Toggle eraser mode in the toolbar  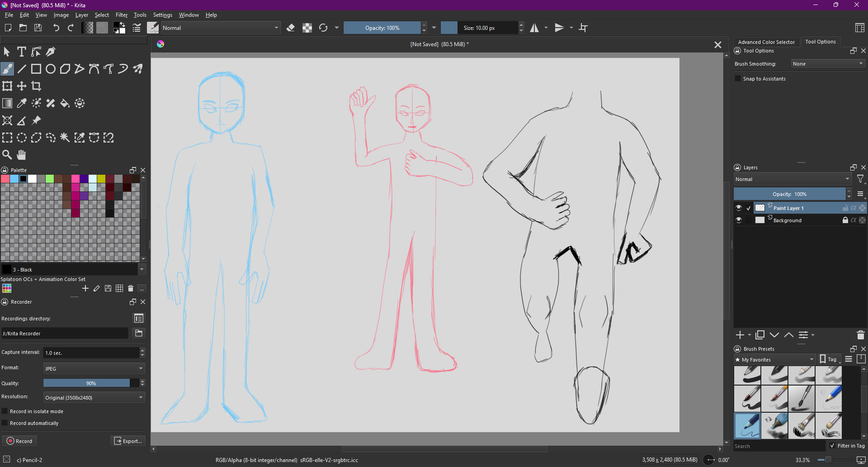[291, 28]
